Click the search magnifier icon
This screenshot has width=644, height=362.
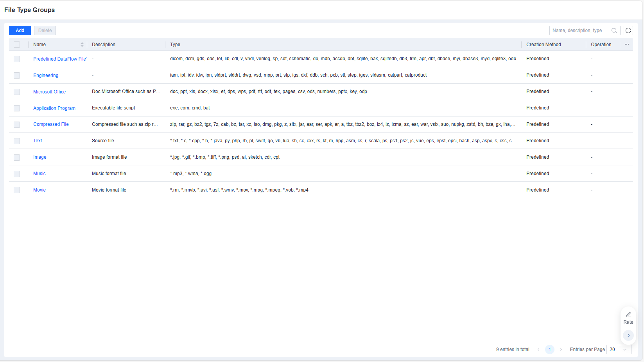(x=614, y=30)
